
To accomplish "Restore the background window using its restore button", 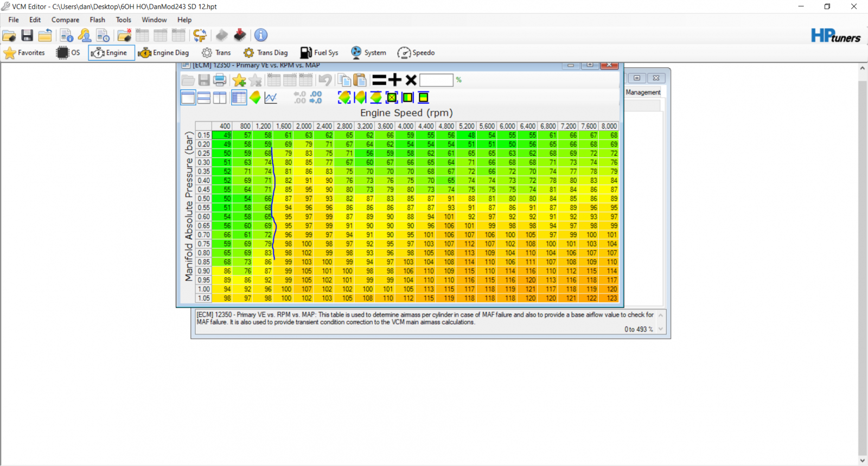I will 637,78.
